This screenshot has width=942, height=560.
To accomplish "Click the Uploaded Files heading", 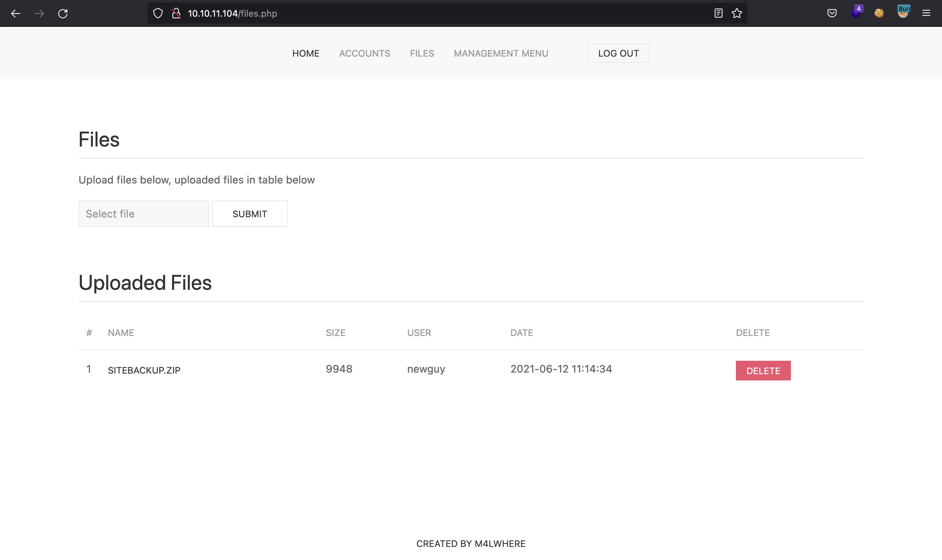I will tap(145, 283).
